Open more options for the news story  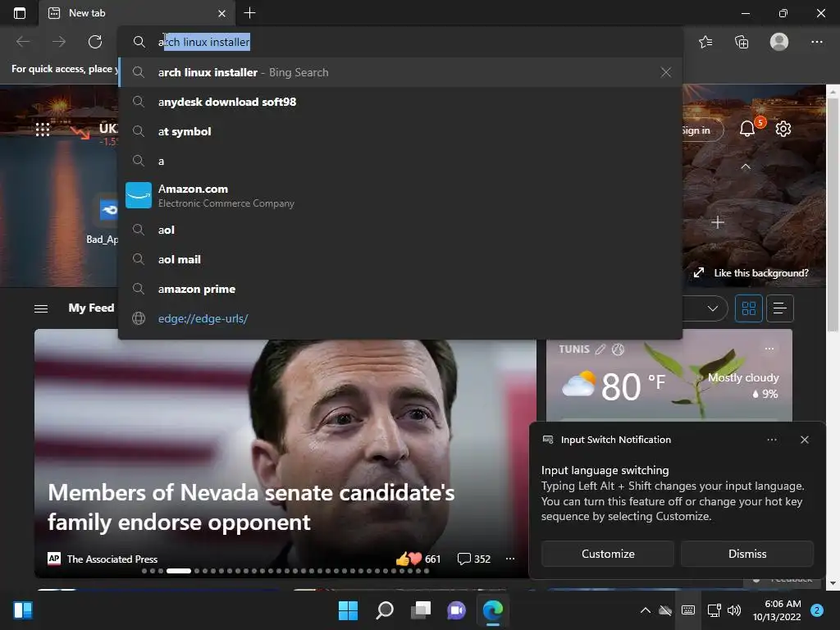510,559
